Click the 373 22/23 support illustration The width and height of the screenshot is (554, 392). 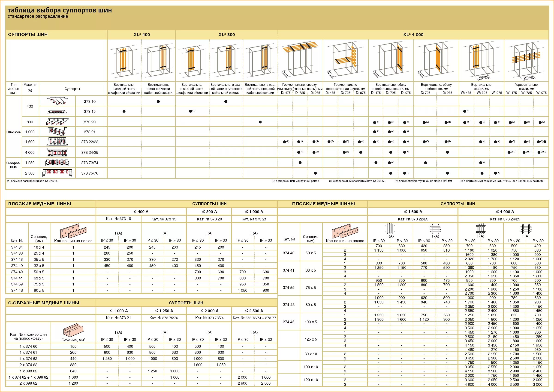coord(57,142)
